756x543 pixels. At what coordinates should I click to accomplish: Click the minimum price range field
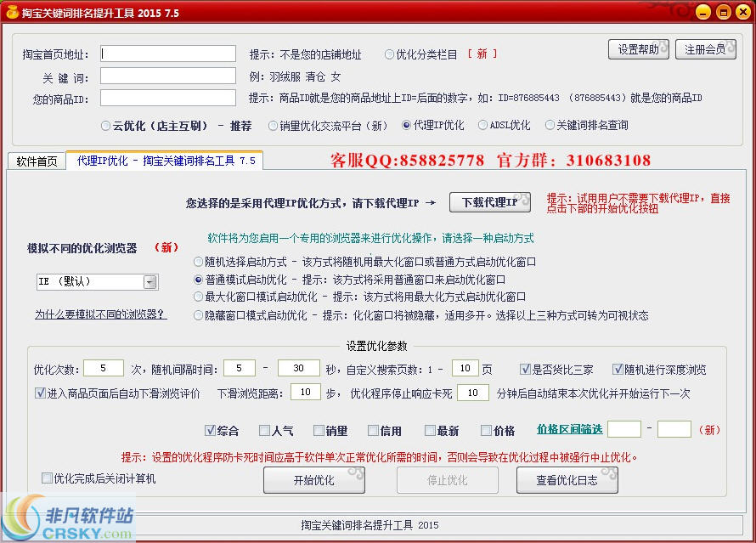tap(623, 429)
